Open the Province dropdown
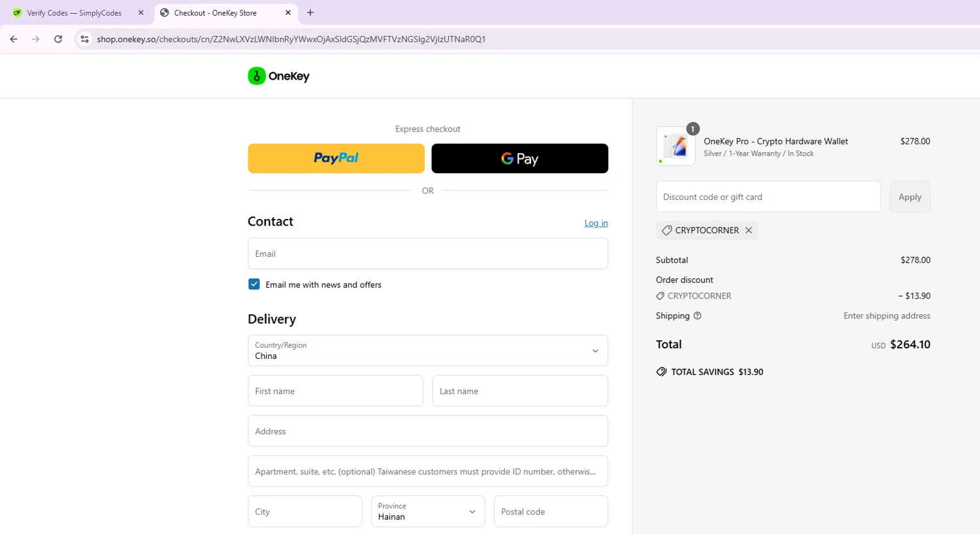The width and height of the screenshot is (980, 534). [428, 511]
